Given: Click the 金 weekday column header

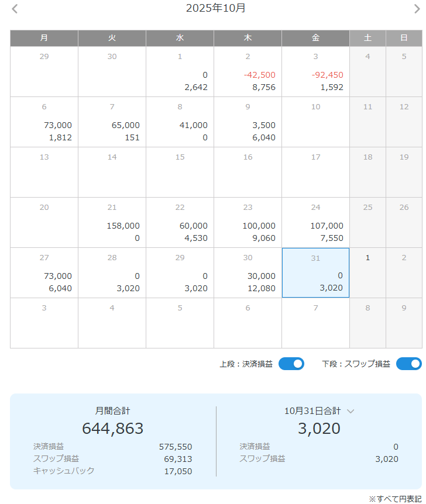Looking at the screenshot, I should (x=315, y=38).
